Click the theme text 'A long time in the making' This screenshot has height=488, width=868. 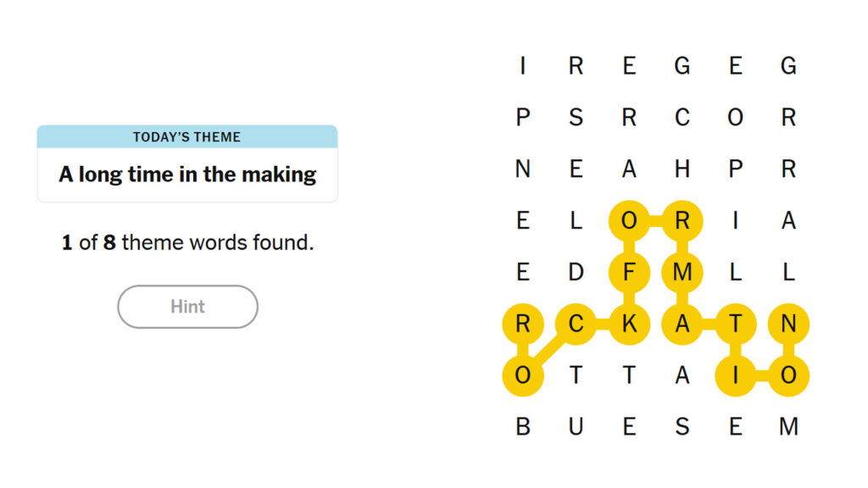click(x=186, y=175)
